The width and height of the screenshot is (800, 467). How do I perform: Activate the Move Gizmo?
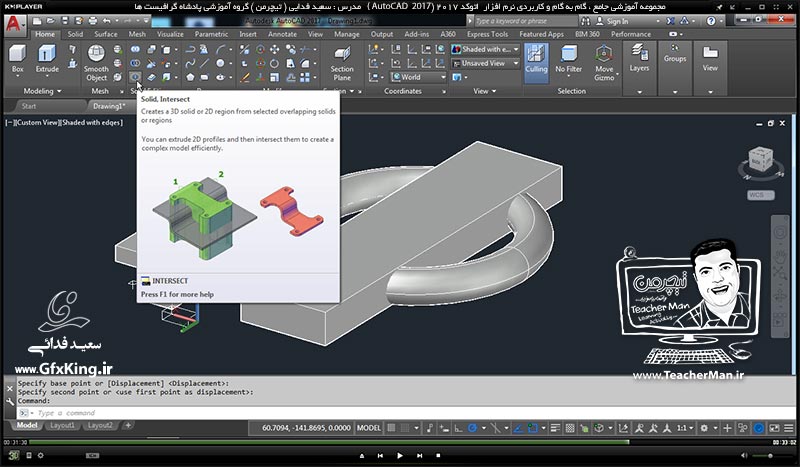click(604, 63)
